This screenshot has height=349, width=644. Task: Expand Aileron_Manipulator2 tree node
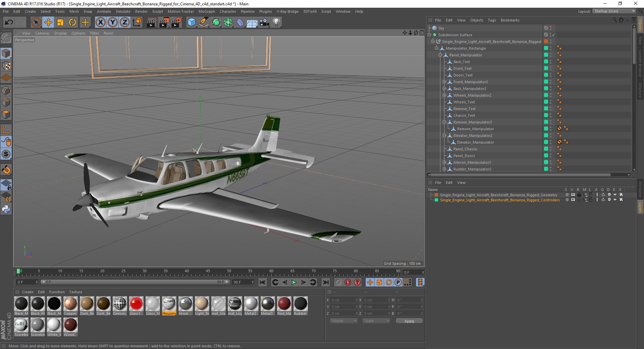(x=444, y=162)
